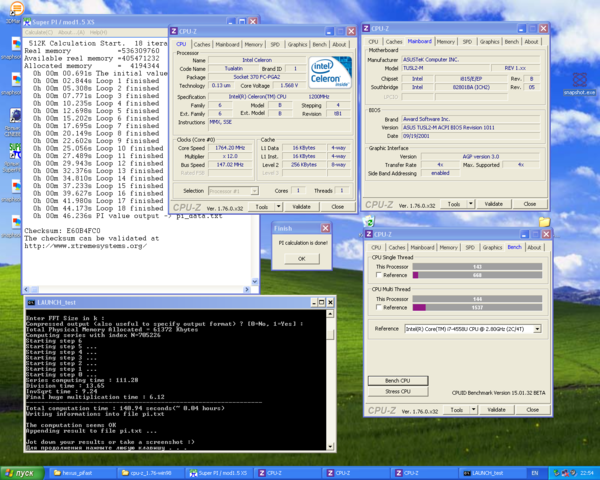Screen dimensions: 600x480
Task: Open the 3DMark desktop shortcut
Action: [x=16, y=8]
